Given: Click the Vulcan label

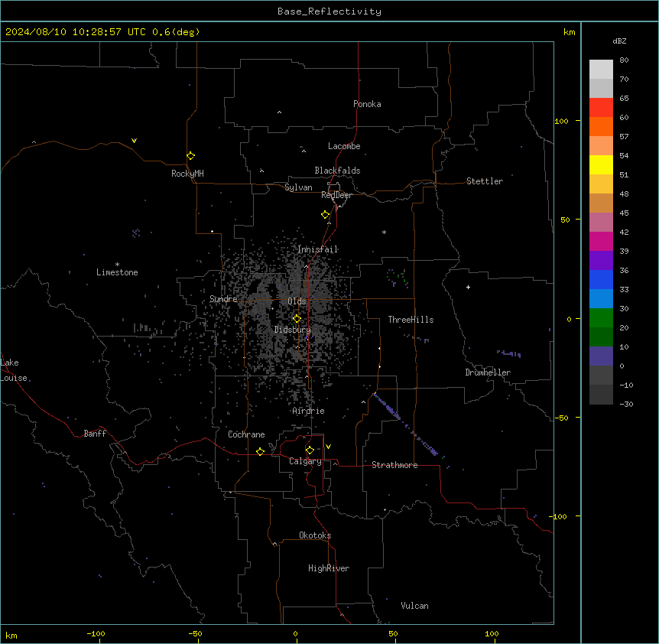Looking at the screenshot, I should click(414, 606).
